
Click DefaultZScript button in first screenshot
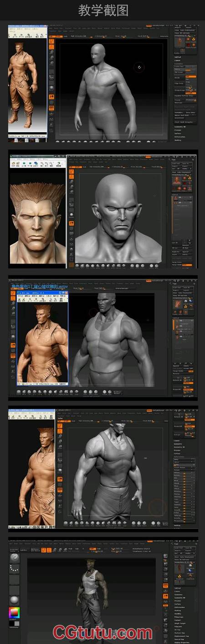click(x=159, y=26)
